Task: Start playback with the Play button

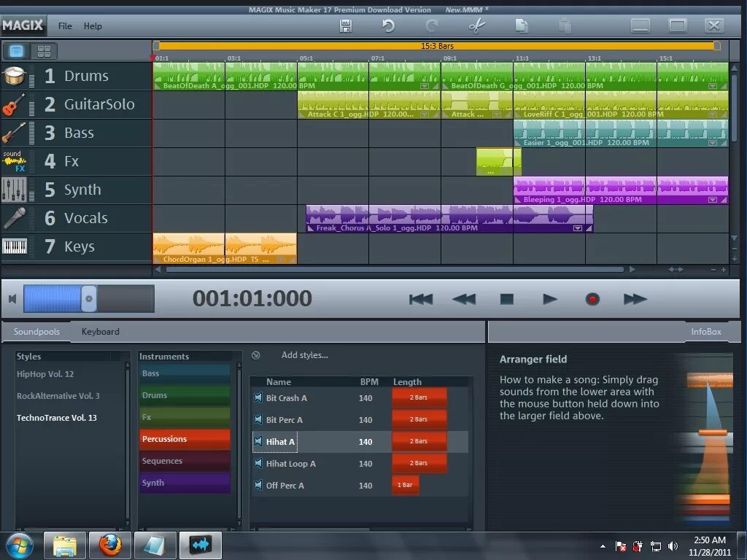Action: click(x=550, y=299)
